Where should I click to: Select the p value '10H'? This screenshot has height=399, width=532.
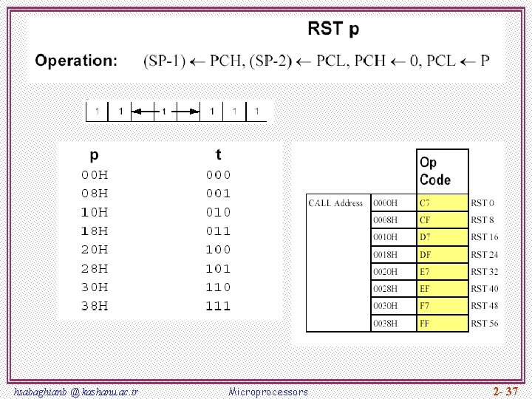point(95,213)
